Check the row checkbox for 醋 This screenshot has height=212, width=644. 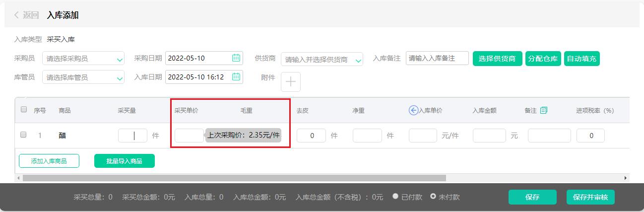point(23,135)
